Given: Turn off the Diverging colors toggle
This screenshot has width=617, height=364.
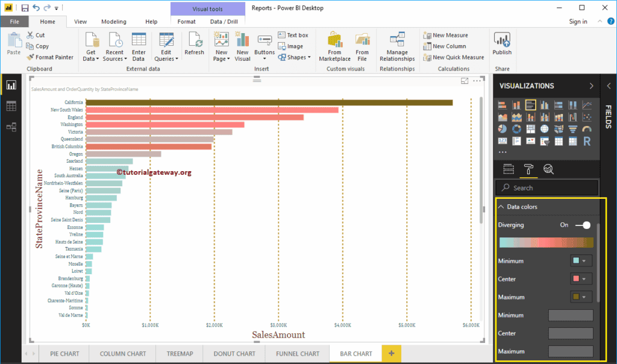Looking at the screenshot, I should [583, 225].
